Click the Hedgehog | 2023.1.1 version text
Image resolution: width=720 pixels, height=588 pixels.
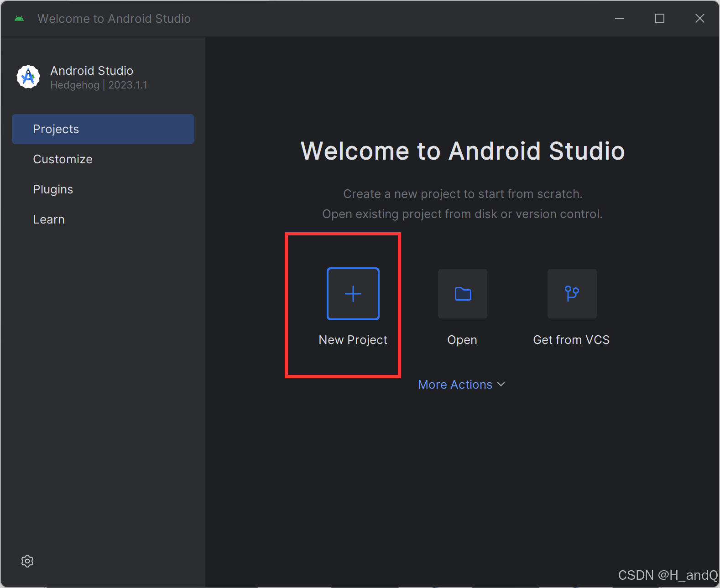99,85
